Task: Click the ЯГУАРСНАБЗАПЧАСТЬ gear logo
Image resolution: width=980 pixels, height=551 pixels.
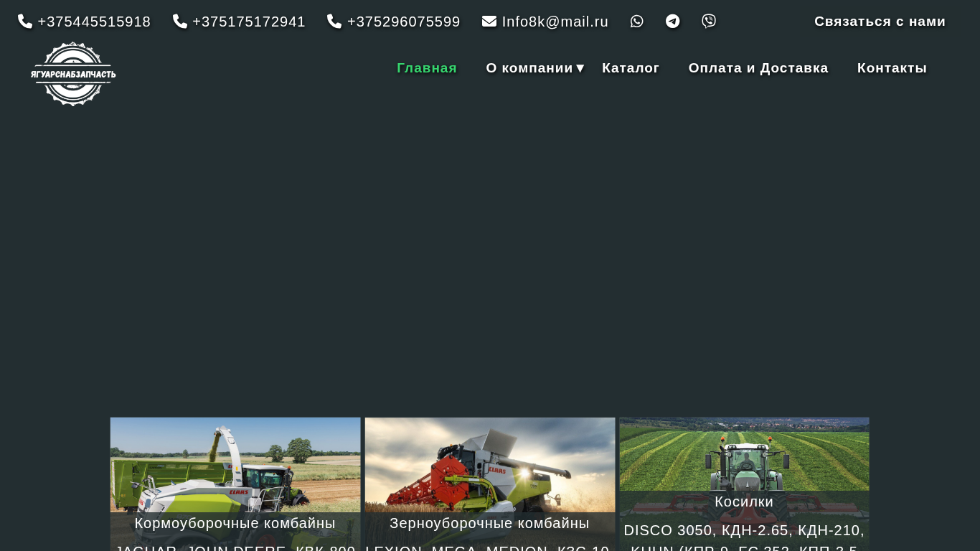Action: [73, 74]
